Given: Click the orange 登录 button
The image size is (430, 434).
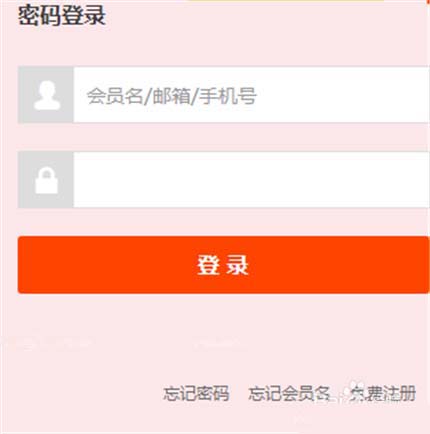Looking at the screenshot, I should pos(223,265).
